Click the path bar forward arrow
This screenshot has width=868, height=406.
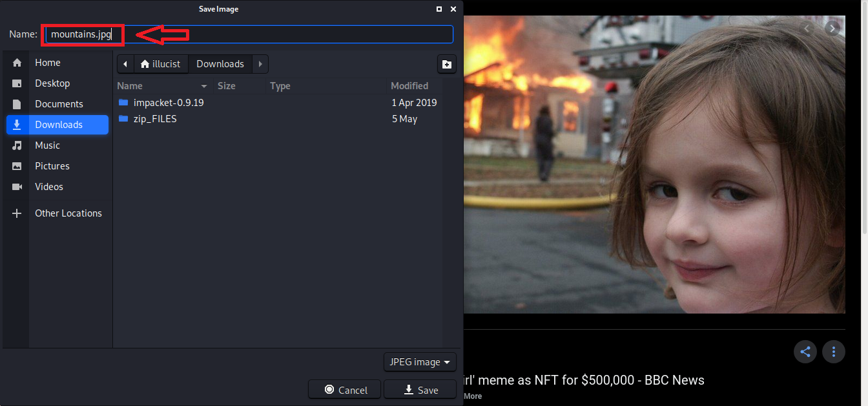(260, 64)
